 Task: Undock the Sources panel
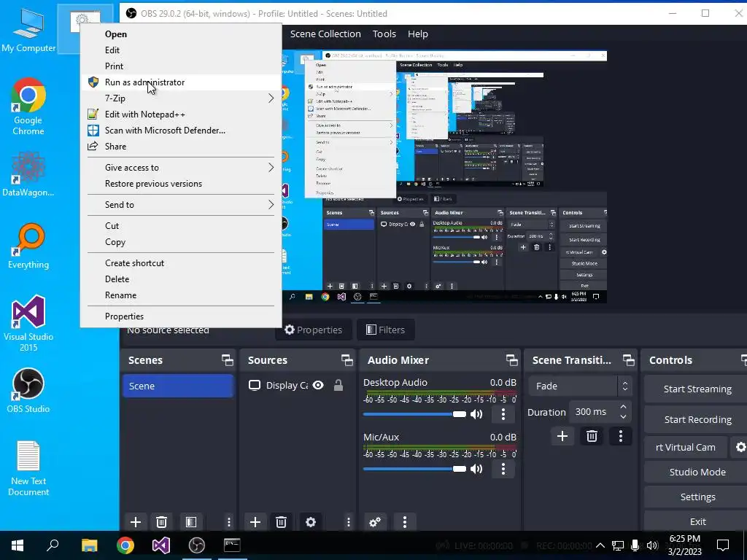(x=347, y=360)
